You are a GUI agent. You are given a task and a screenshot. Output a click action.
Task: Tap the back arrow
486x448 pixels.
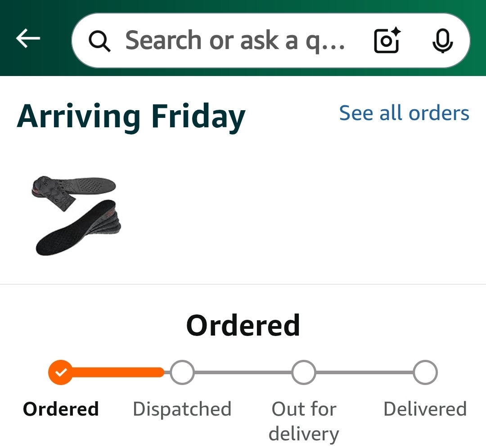tap(28, 39)
